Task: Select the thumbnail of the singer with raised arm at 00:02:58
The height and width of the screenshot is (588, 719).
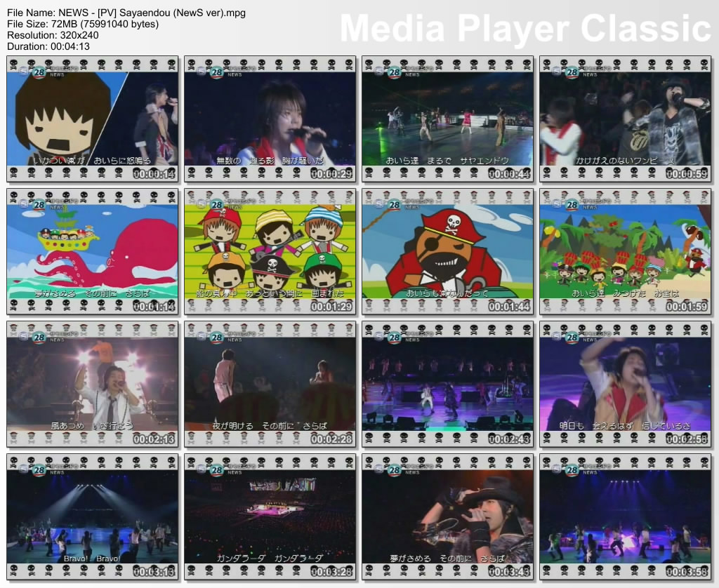Action: [626, 384]
